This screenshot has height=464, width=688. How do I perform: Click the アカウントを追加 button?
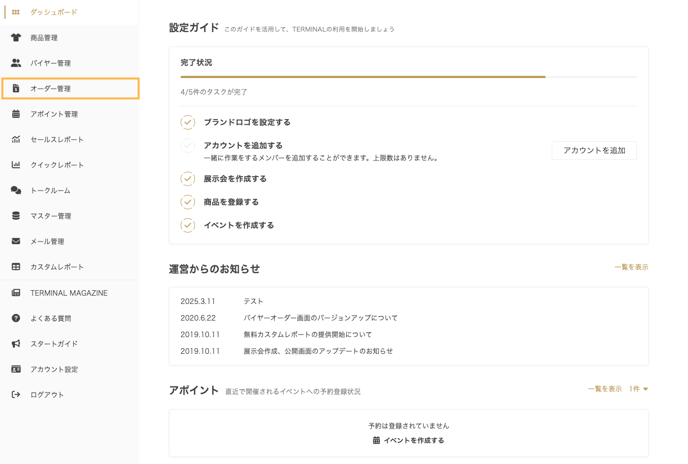click(594, 151)
